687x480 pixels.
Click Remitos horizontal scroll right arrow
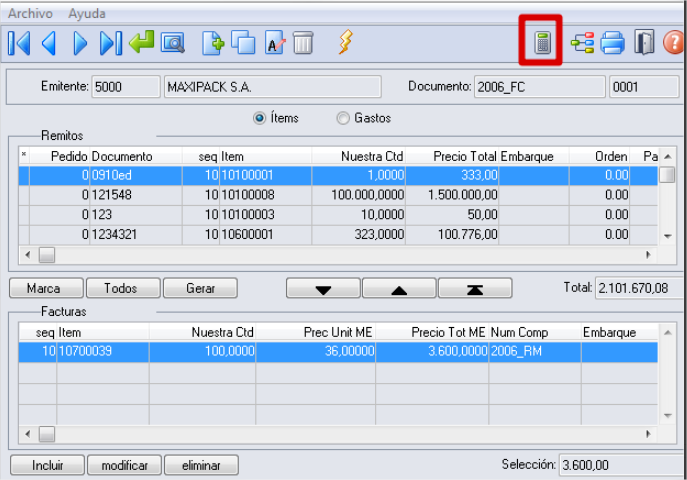coord(648,254)
